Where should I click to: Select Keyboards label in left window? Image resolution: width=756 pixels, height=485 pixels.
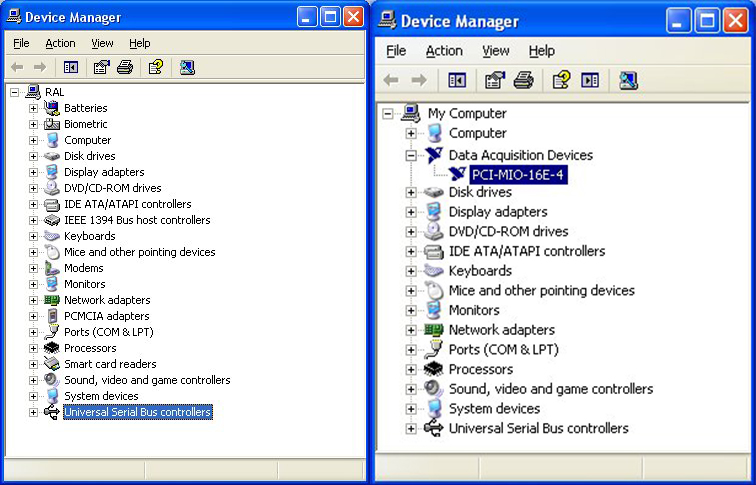click(90, 236)
